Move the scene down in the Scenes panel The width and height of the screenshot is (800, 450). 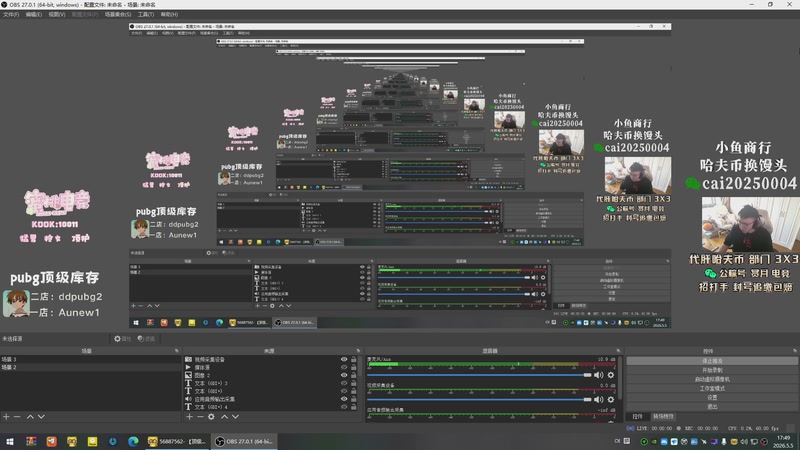tap(41, 417)
